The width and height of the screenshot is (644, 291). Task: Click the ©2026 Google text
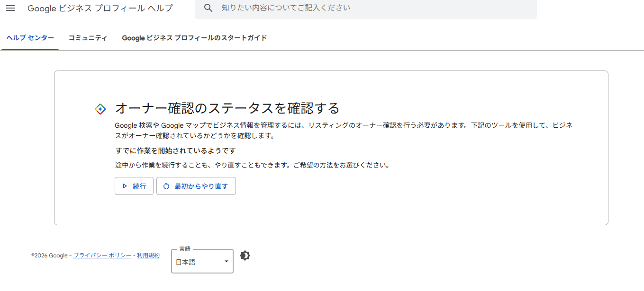[50, 256]
